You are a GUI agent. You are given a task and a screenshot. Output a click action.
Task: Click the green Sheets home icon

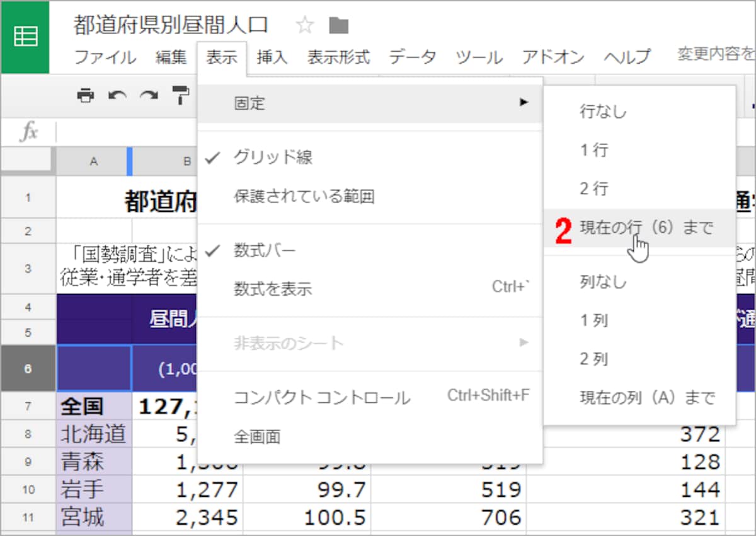[x=25, y=37]
